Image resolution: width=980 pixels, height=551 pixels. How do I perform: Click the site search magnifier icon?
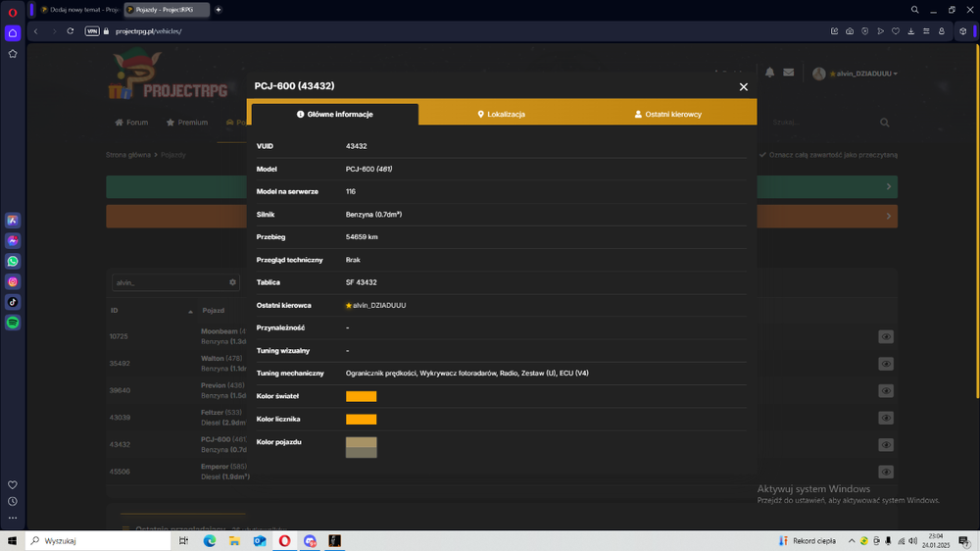(x=884, y=123)
